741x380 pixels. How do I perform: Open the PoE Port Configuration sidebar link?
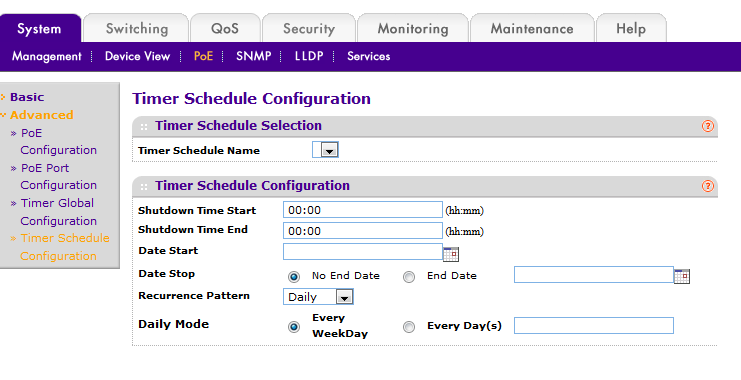[58, 176]
